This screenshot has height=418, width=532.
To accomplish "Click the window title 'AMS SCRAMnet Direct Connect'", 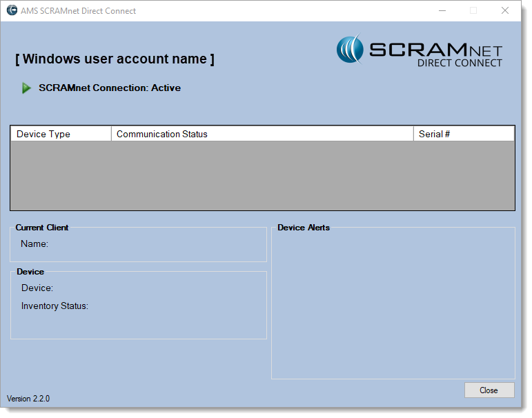I will pyautogui.click(x=79, y=11).
